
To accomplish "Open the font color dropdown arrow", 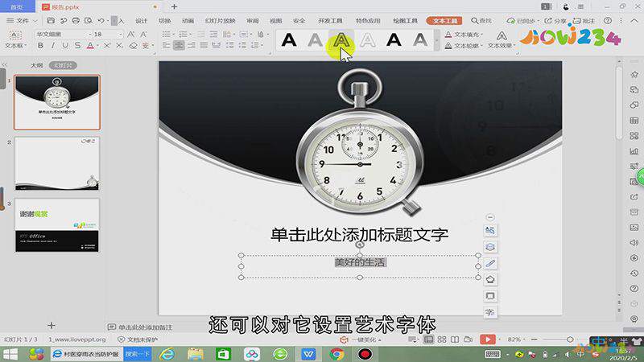I will 97,46.
